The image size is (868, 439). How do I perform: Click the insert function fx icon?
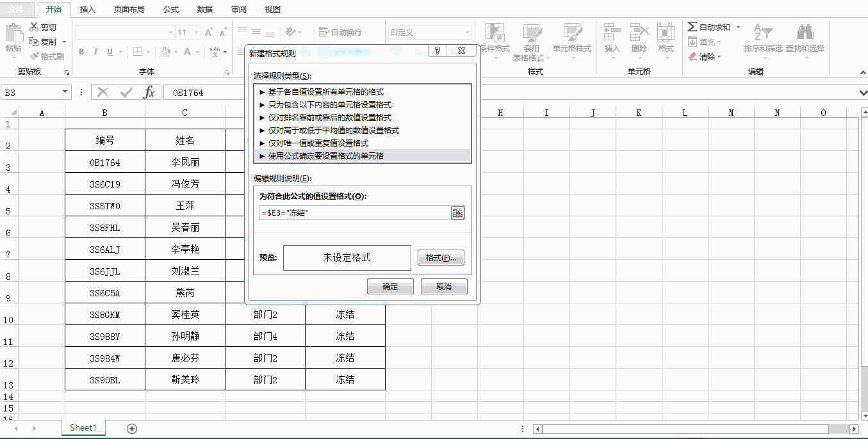[x=149, y=93]
